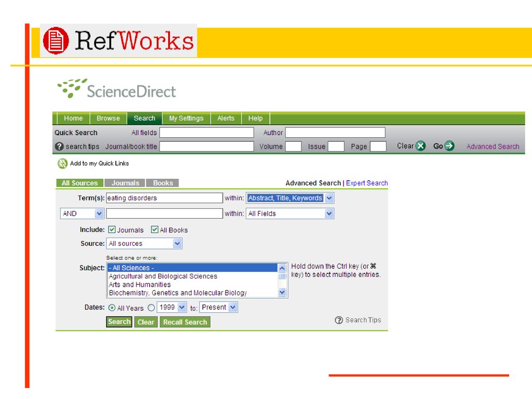Click the Recall Search button
The image size is (532, 399).
coord(185,322)
